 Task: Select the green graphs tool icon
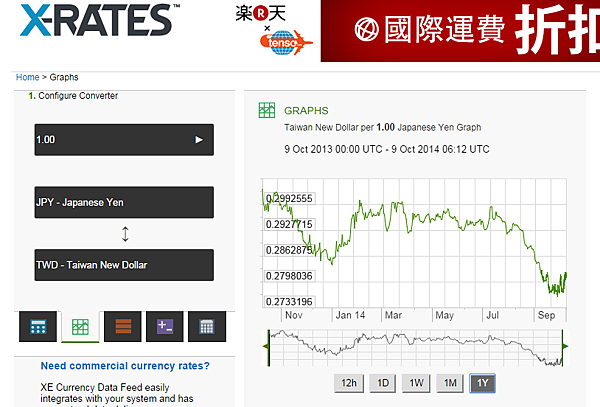point(80,326)
